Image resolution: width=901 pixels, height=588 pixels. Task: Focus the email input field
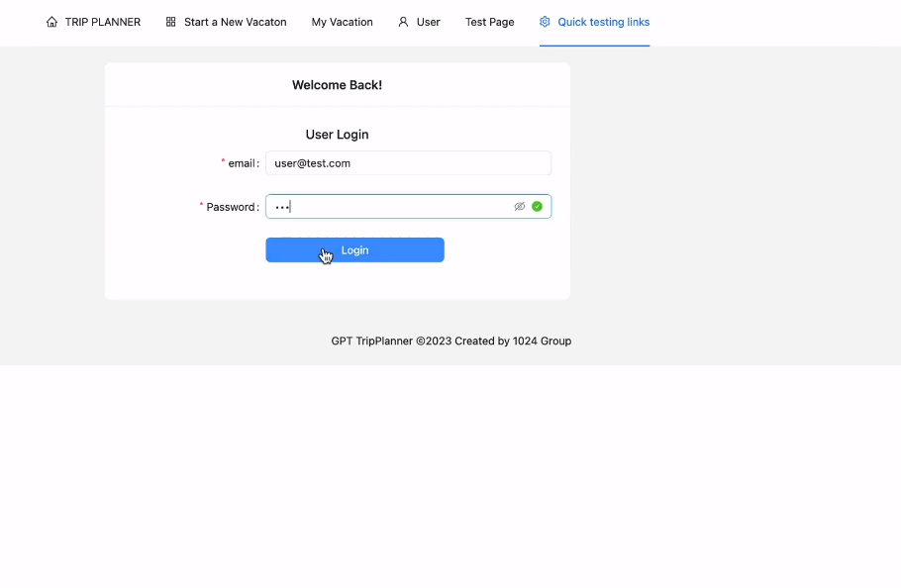408,163
